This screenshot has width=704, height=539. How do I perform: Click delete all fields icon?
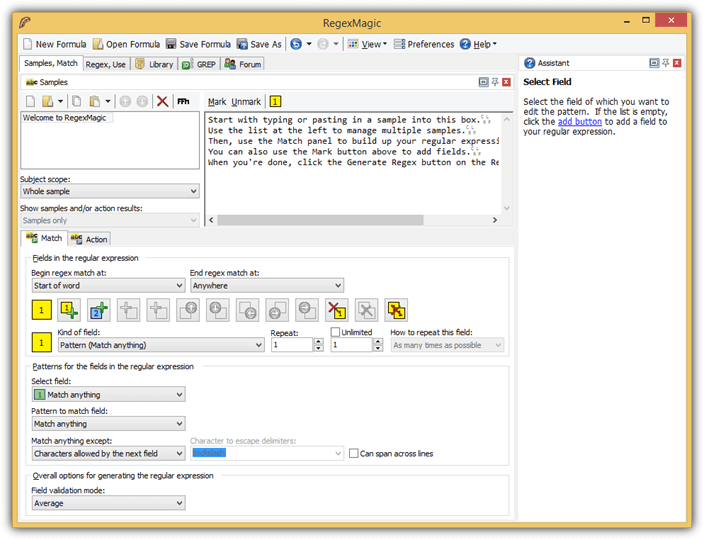coord(396,310)
